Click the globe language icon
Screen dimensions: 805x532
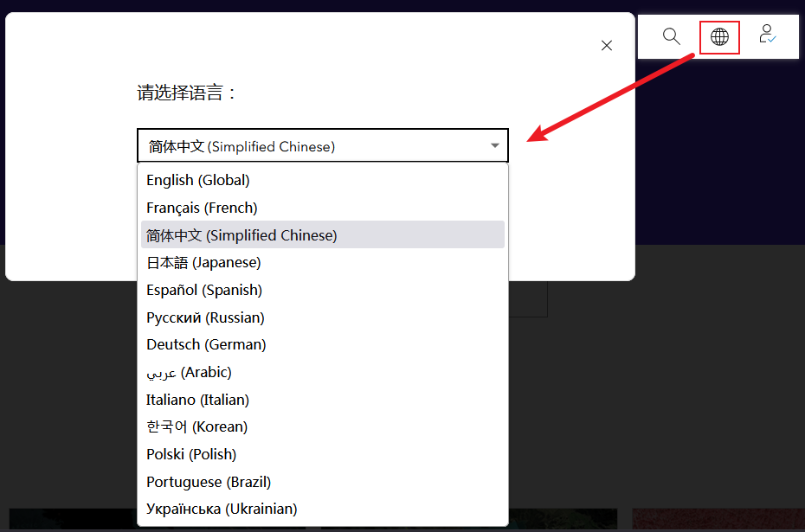click(x=719, y=36)
